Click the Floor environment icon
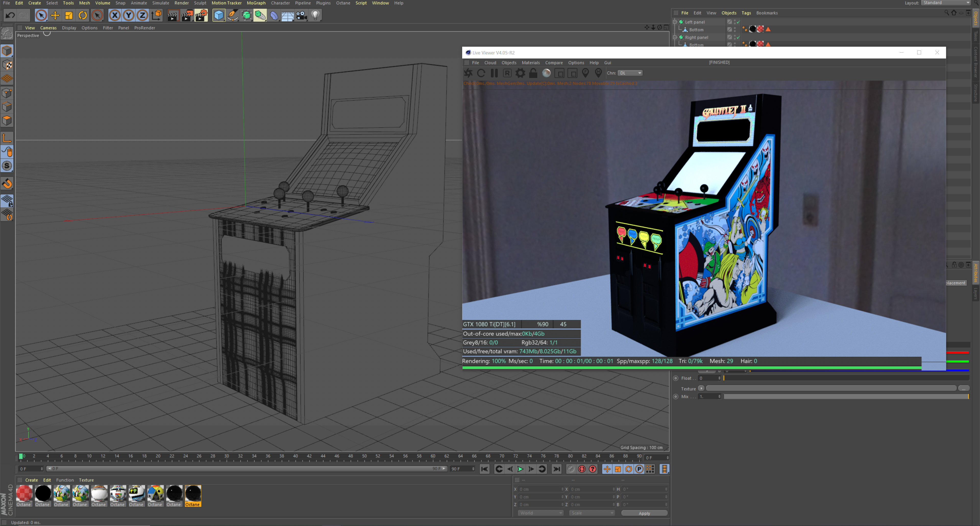This screenshot has width=980, height=526. tap(288, 15)
